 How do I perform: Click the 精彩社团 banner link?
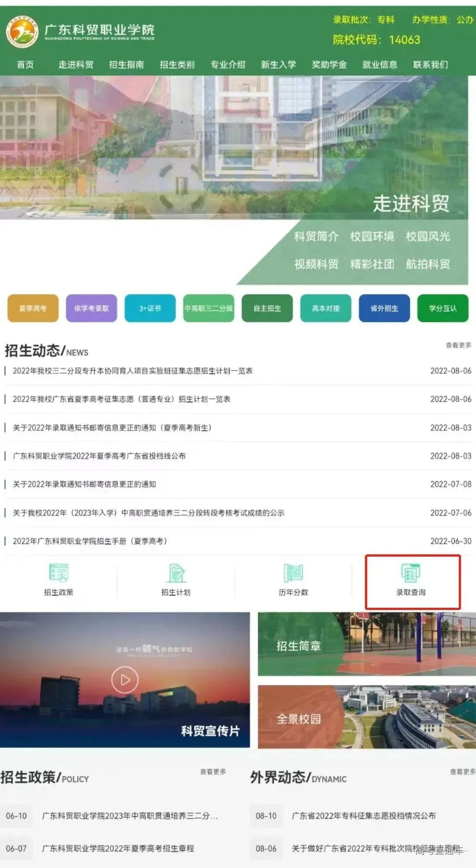pos(372,264)
